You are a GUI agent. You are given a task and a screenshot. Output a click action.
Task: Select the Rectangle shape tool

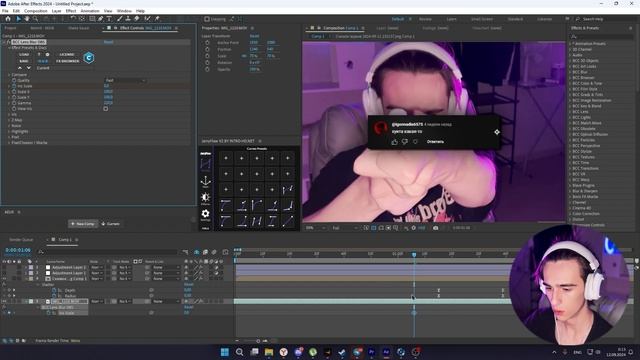92,19
